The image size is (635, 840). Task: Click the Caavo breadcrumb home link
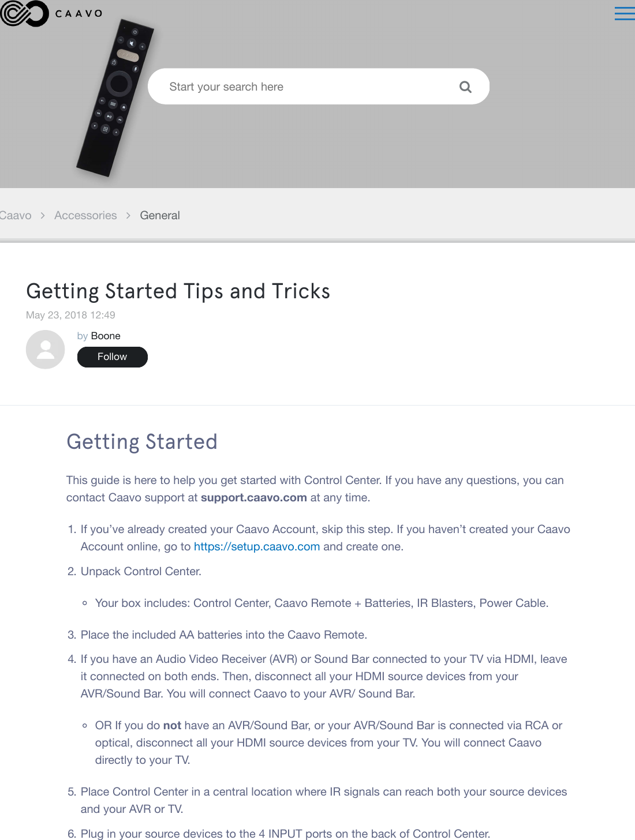coord(15,215)
